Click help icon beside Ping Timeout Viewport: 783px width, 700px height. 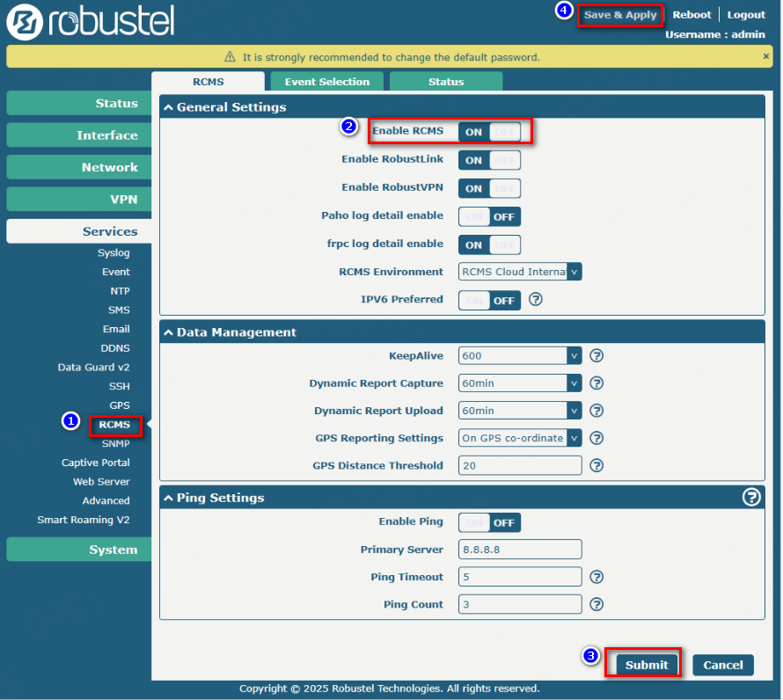(596, 577)
